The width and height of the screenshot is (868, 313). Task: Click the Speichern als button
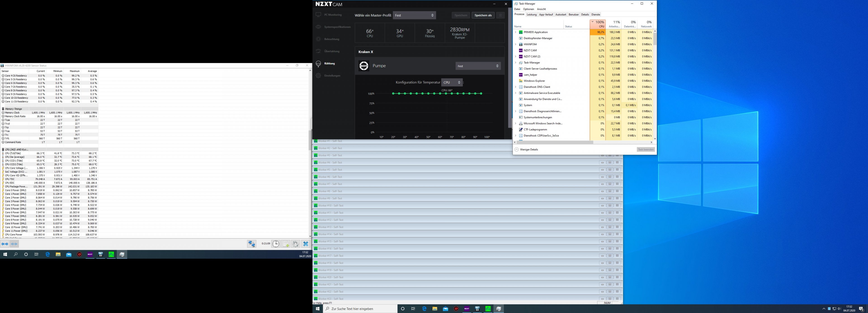point(483,15)
